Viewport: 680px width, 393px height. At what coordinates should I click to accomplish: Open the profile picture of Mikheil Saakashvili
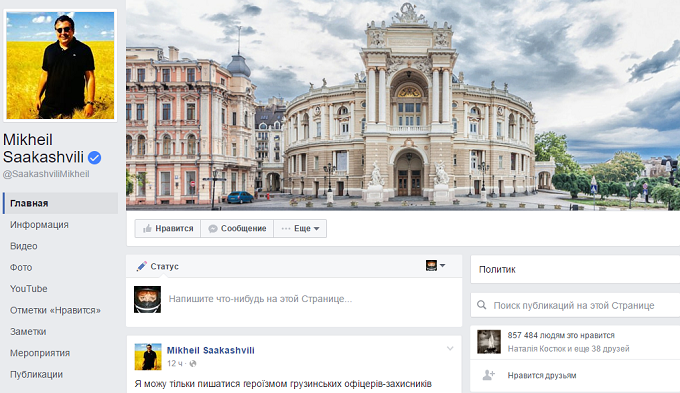pos(60,66)
